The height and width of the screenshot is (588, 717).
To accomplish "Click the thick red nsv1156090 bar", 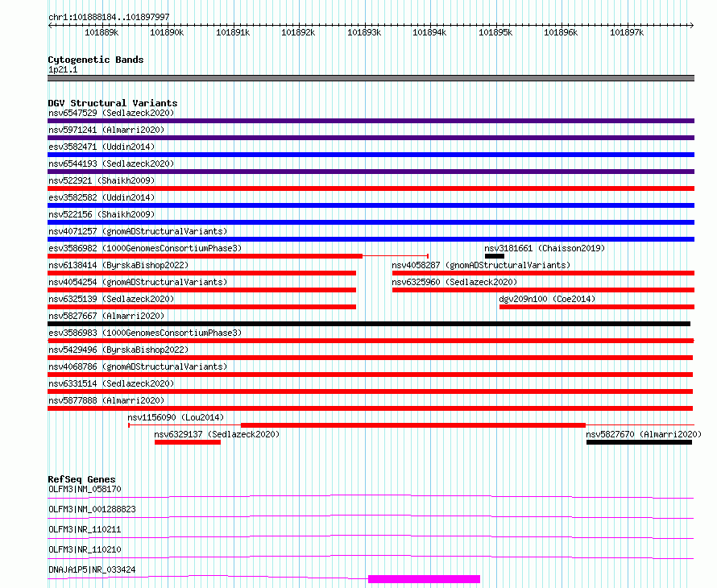I will point(413,425).
